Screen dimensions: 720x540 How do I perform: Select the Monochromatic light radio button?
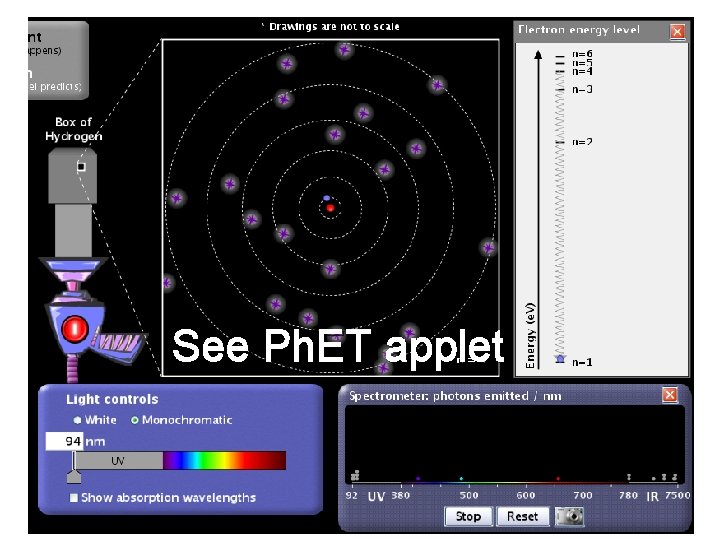coord(135,420)
